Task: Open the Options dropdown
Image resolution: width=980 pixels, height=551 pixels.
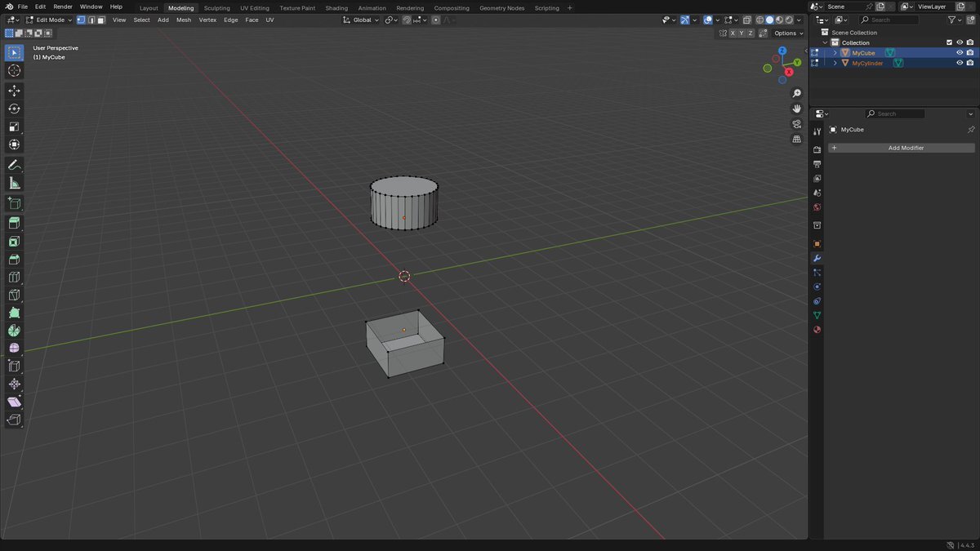Action: (788, 33)
